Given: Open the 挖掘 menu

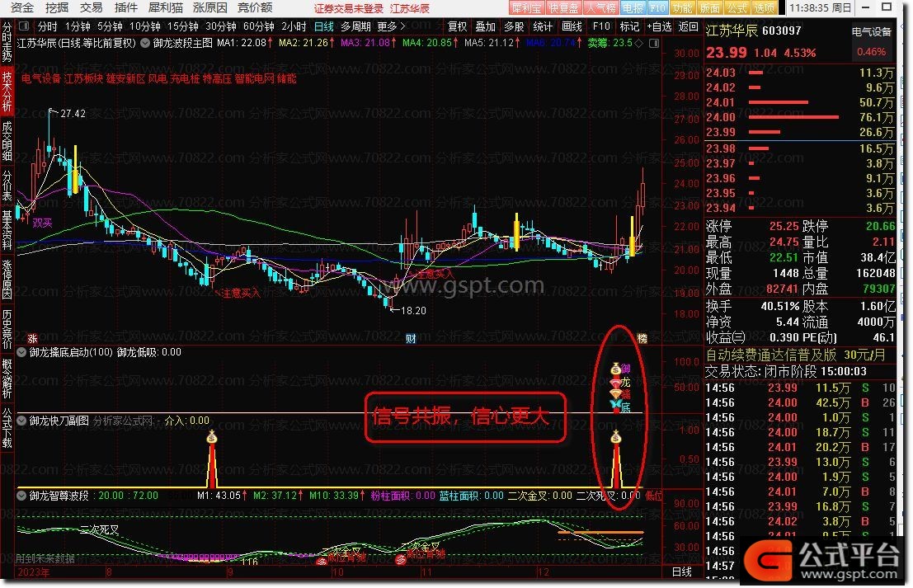Looking at the screenshot, I should tap(57, 7).
